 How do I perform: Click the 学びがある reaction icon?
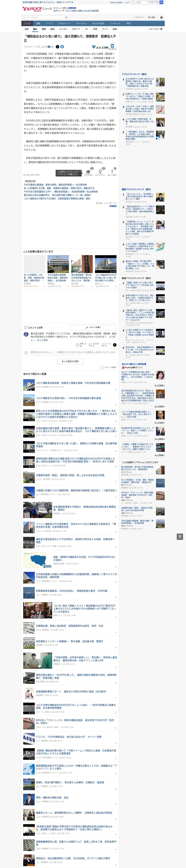(89, 172)
